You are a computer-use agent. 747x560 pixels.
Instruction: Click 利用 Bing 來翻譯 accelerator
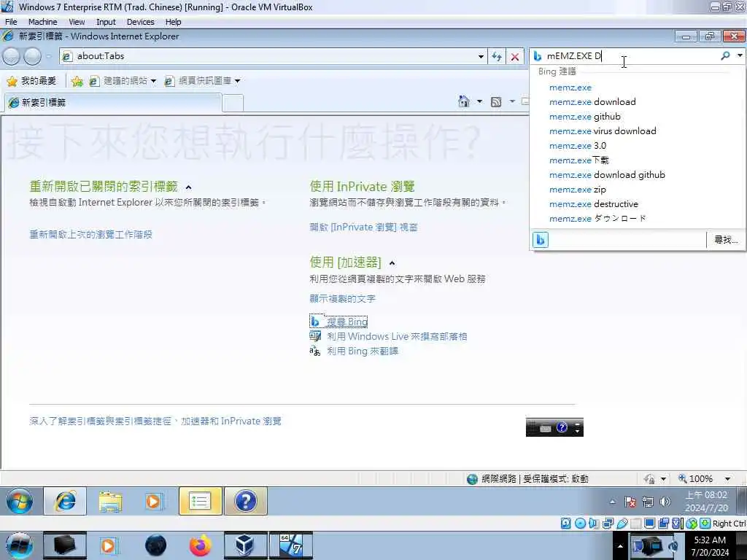pyautogui.click(x=363, y=351)
